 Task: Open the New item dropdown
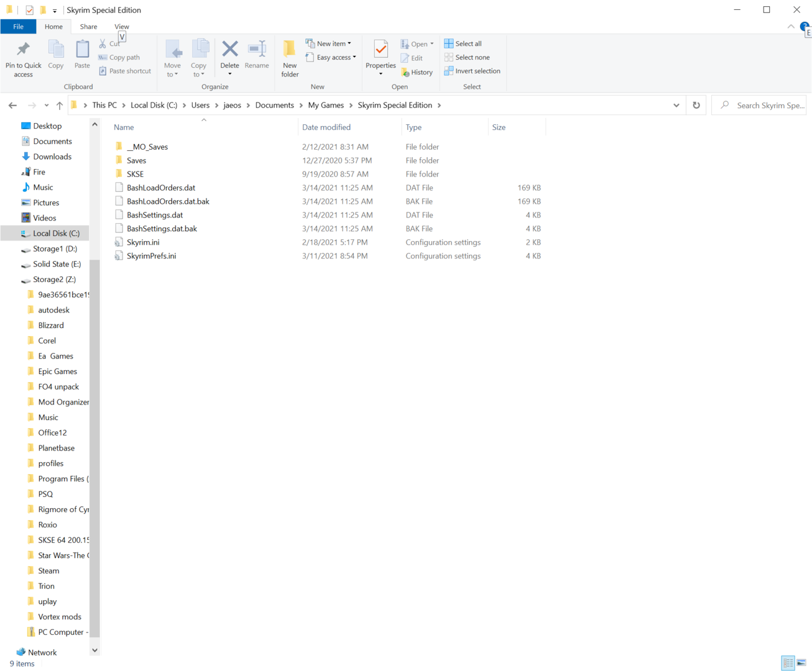click(328, 43)
